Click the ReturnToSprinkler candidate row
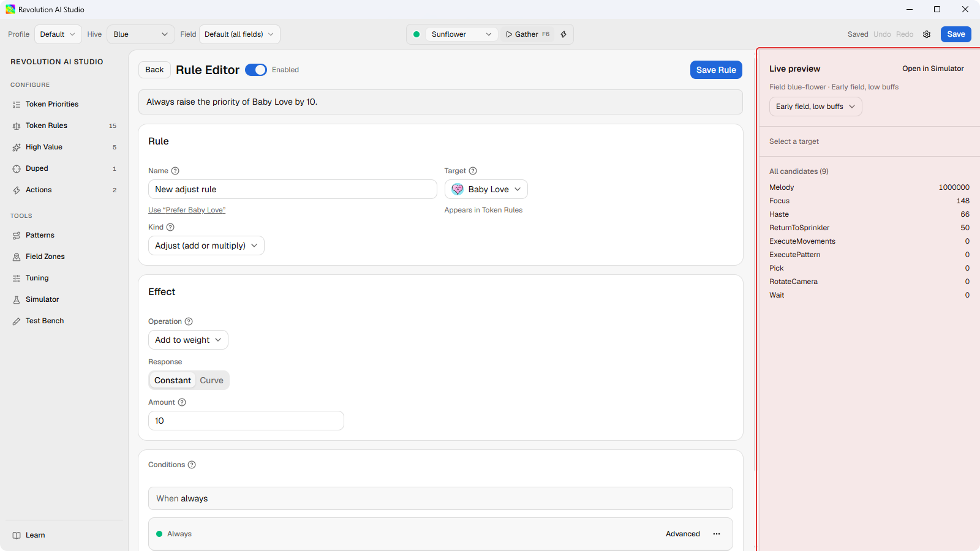Screen dimensions: 980x551 [869, 228]
